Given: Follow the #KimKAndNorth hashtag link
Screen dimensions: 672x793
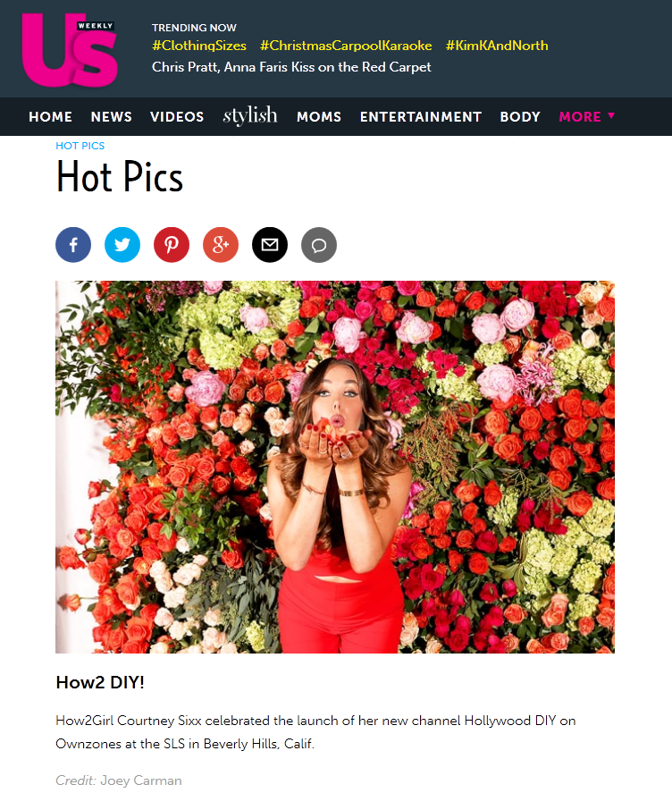Looking at the screenshot, I should click(x=497, y=46).
